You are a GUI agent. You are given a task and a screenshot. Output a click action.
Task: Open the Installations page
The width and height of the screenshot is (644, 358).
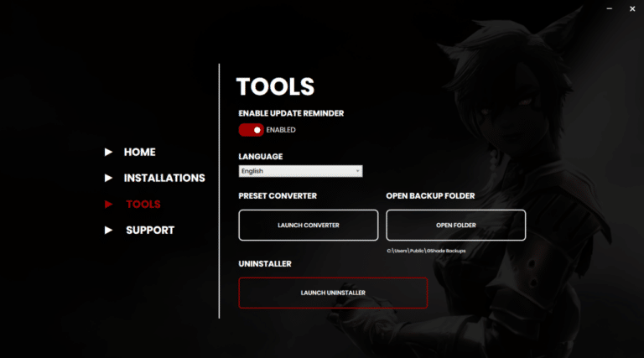point(164,178)
